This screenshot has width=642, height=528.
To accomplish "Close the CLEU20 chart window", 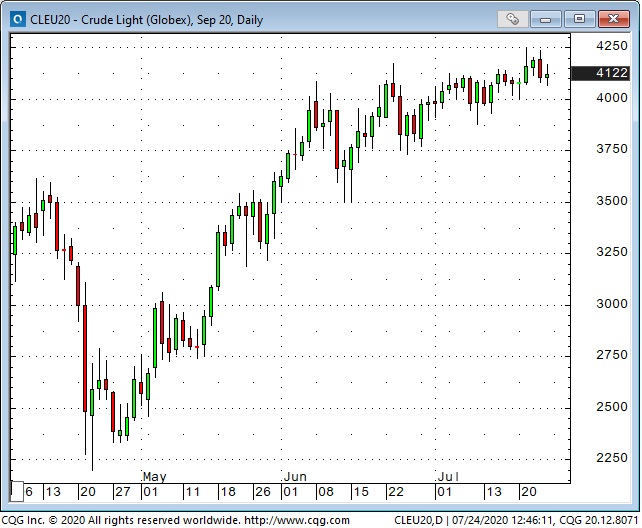I will coord(613,19).
